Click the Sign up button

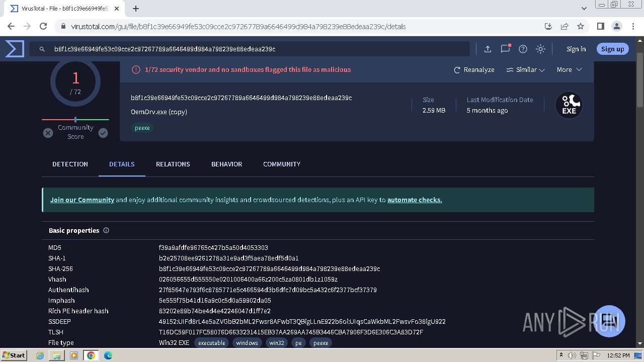point(612,49)
